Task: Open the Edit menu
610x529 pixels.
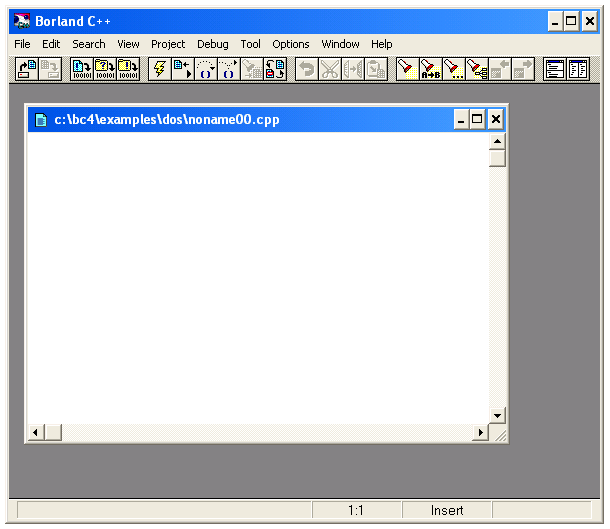Action: (x=51, y=44)
